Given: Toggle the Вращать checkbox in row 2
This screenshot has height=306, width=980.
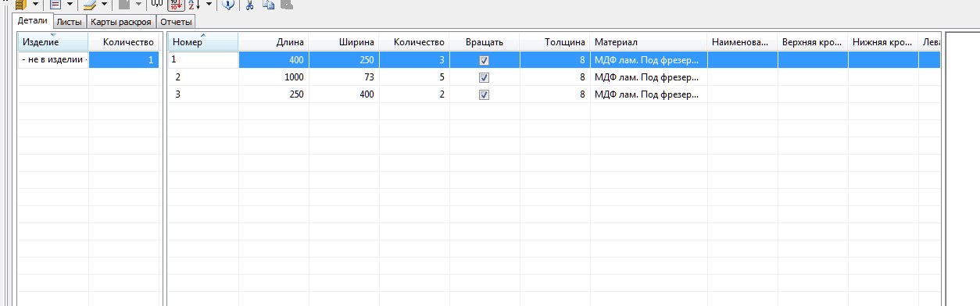Looking at the screenshot, I should (x=484, y=77).
